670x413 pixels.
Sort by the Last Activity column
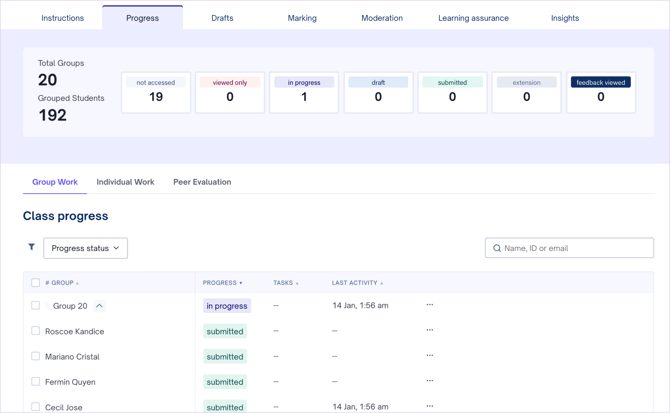point(357,283)
